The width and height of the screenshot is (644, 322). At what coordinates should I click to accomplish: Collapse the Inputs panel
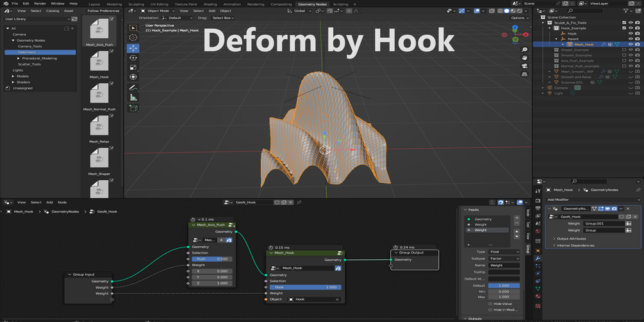tap(465, 210)
